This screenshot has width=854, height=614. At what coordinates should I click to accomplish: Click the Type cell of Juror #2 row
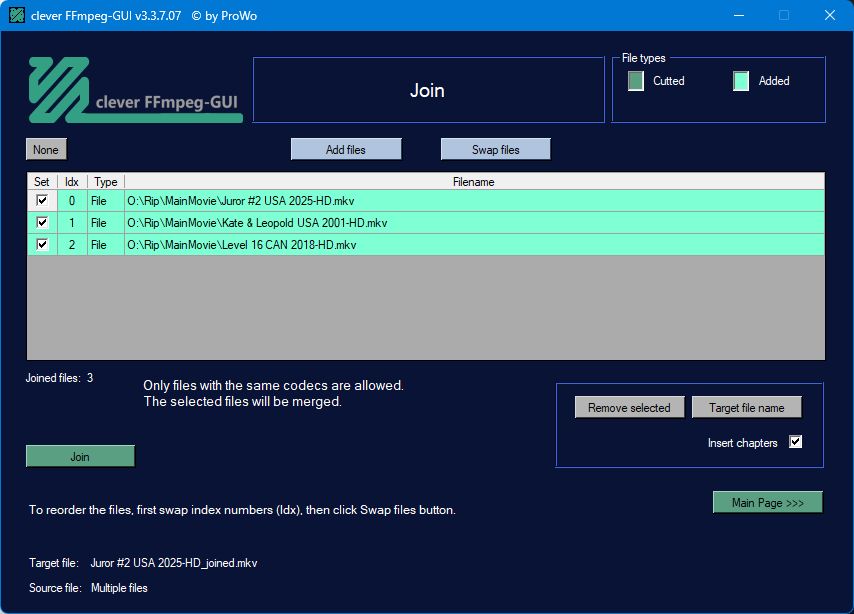(106, 200)
